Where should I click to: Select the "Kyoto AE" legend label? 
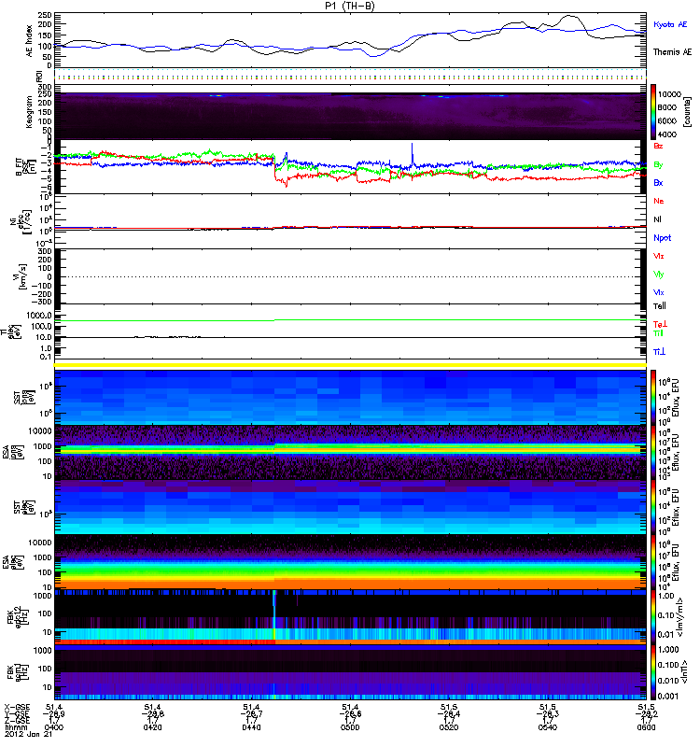click(670, 24)
